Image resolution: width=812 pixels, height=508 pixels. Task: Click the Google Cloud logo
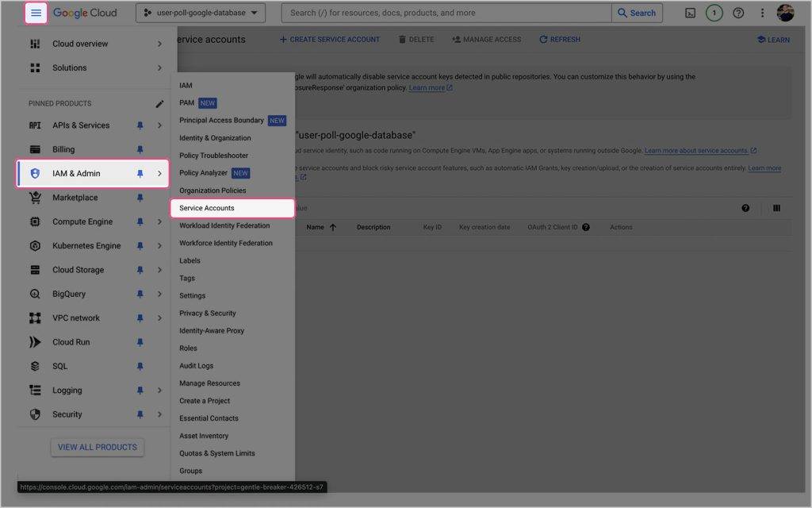coord(85,13)
